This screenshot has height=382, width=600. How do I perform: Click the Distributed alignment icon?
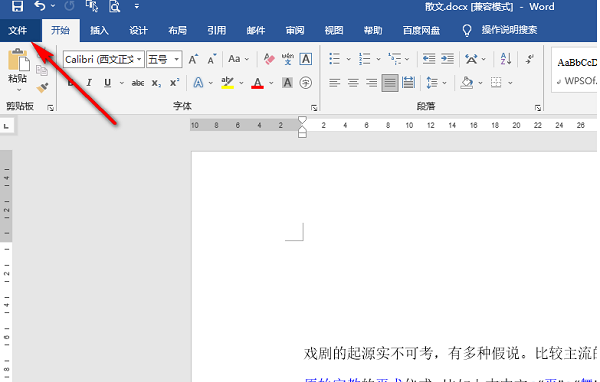(408, 83)
